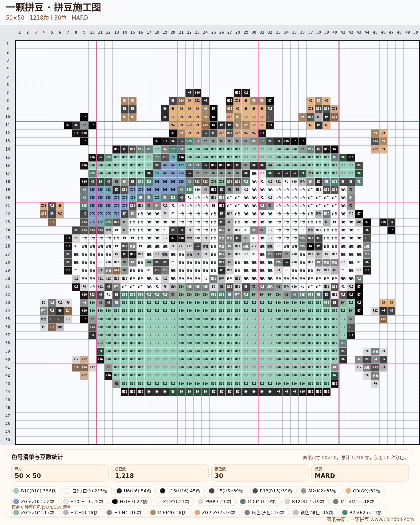Image resolution: width=420 pixels, height=525 pixels.
Task: Click the 色号清单与豆数统计 heading
Action: pyautogui.click(x=37, y=457)
